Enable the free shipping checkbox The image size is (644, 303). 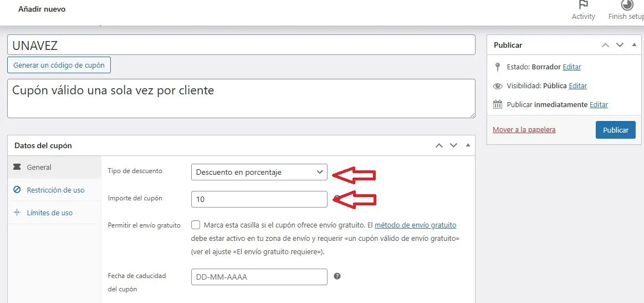coord(196,225)
